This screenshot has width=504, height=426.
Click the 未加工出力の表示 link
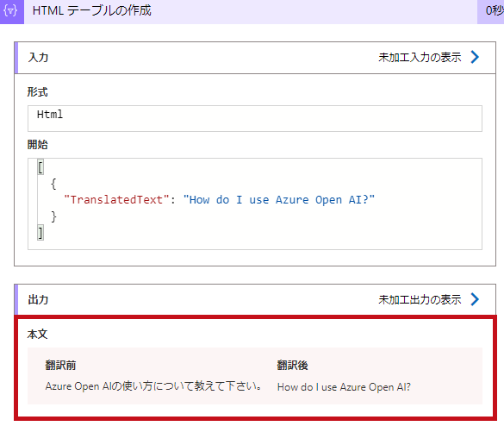coord(420,300)
